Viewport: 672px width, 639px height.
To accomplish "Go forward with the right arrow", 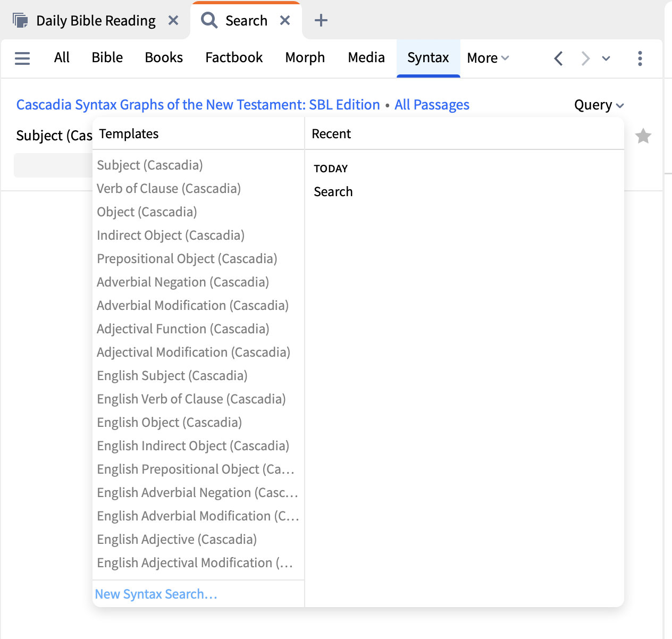I will click(585, 58).
